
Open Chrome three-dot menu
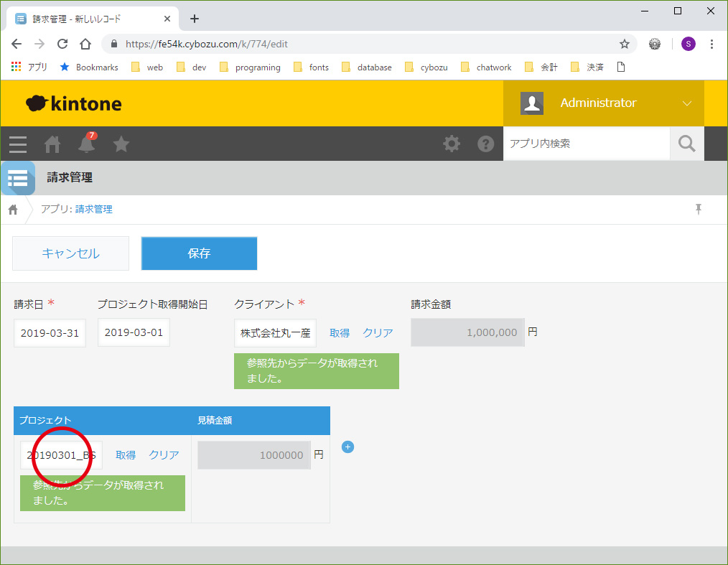[x=711, y=44]
